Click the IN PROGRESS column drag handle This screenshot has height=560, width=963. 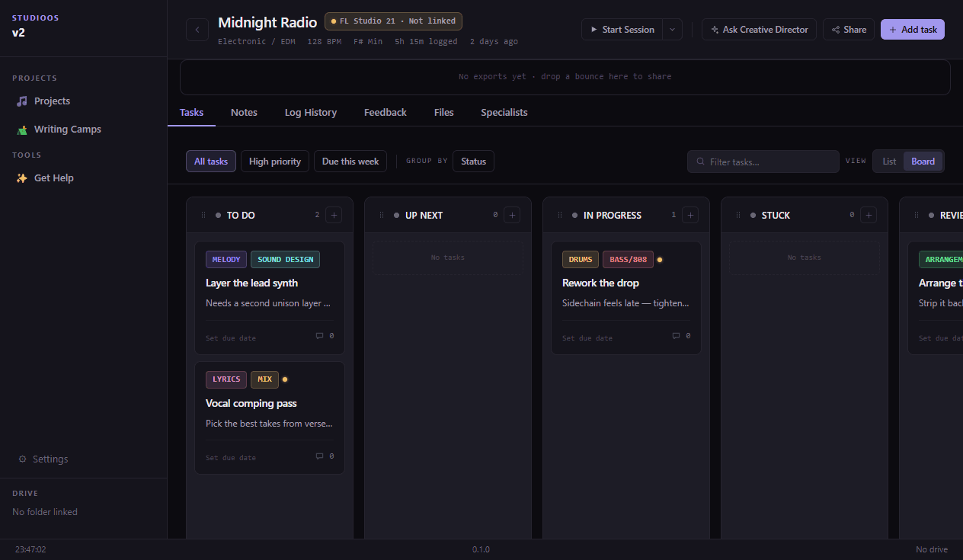tap(560, 216)
